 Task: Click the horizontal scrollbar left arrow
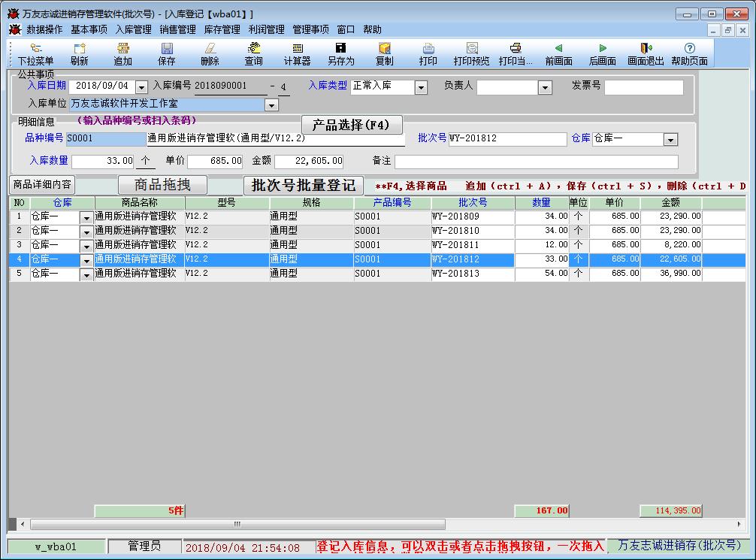pos(23,524)
